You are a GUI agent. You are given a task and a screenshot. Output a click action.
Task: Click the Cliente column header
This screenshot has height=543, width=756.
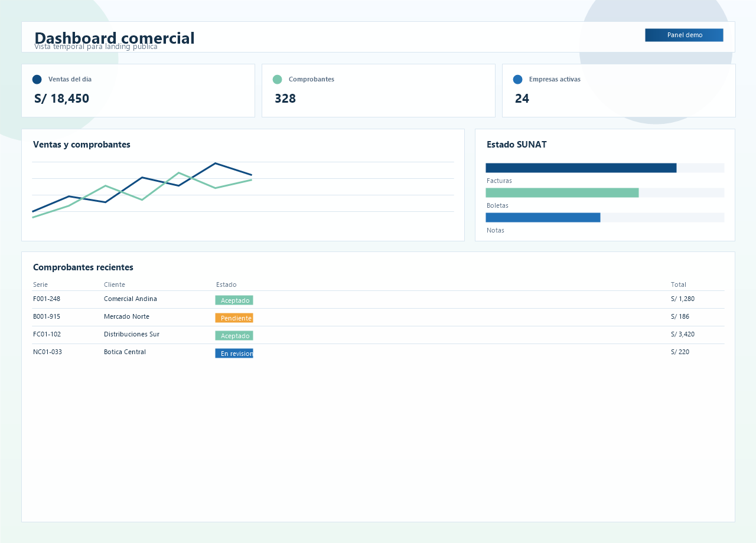coord(115,284)
